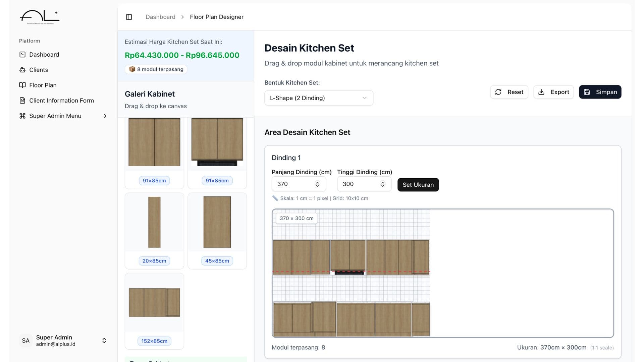Expand Super Admin Menu chevron
644x362 pixels.
coord(105,116)
